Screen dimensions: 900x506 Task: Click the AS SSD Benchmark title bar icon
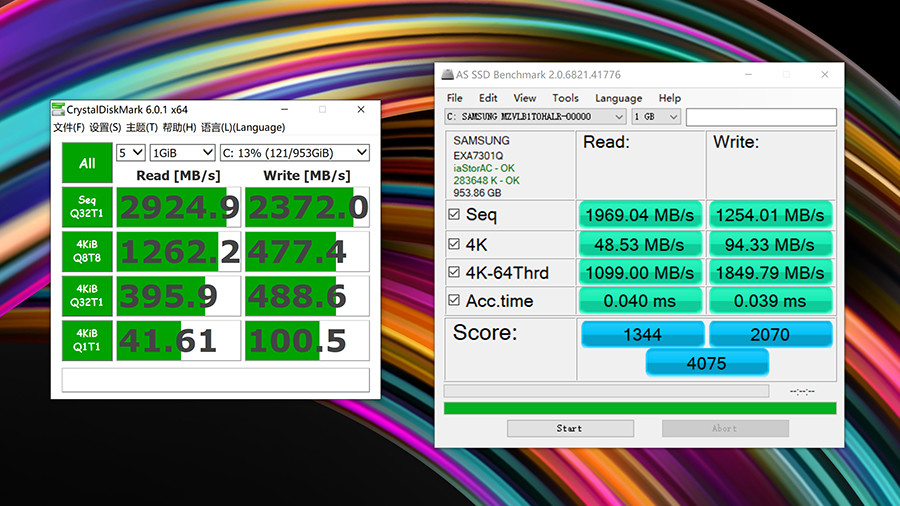(x=447, y=75)
